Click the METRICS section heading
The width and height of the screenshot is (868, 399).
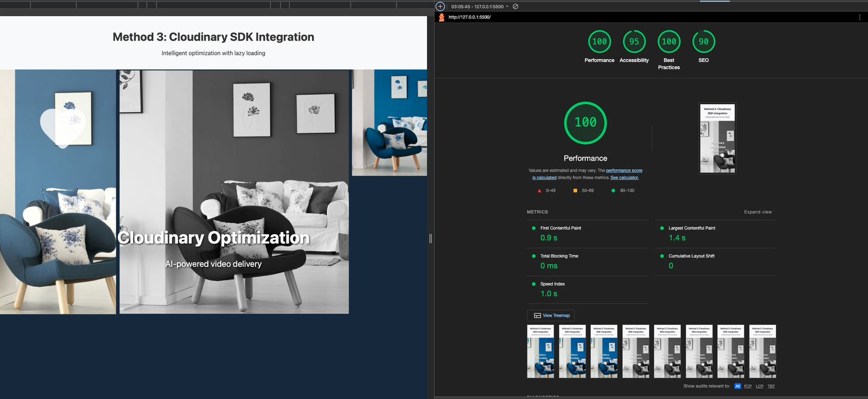pyautogui.click(x=537, y=212)
